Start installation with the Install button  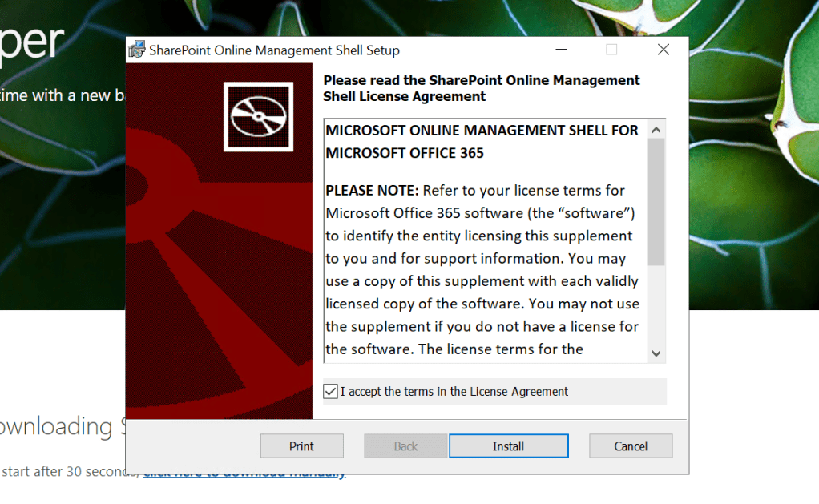point(508,446)
